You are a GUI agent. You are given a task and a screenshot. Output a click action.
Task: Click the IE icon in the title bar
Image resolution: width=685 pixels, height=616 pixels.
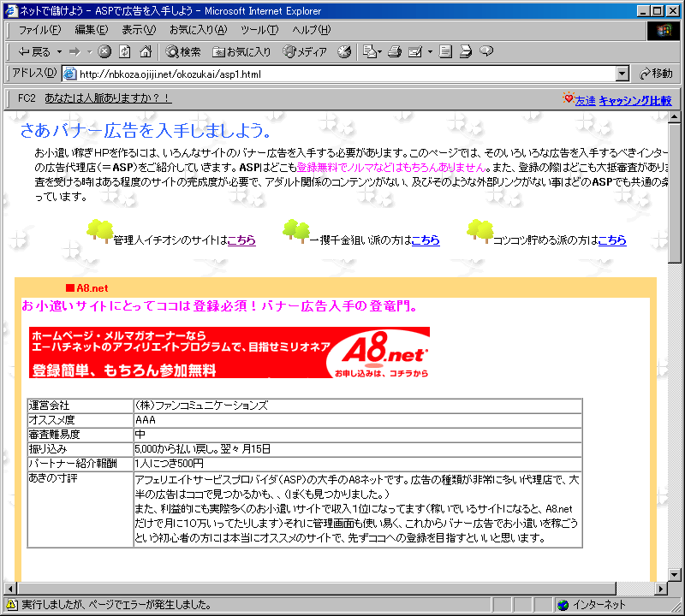click(x=11, y=10)
